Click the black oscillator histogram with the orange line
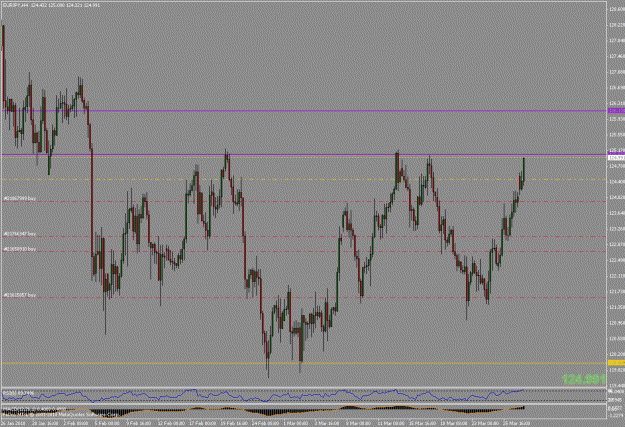 point(263,411)
